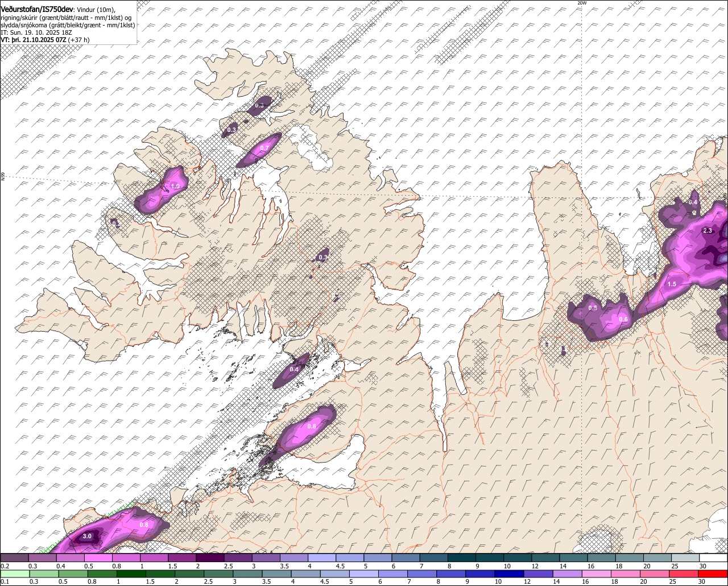
Task: Click the 2.3 precipitation value on the map
Action: coord(708,230)
